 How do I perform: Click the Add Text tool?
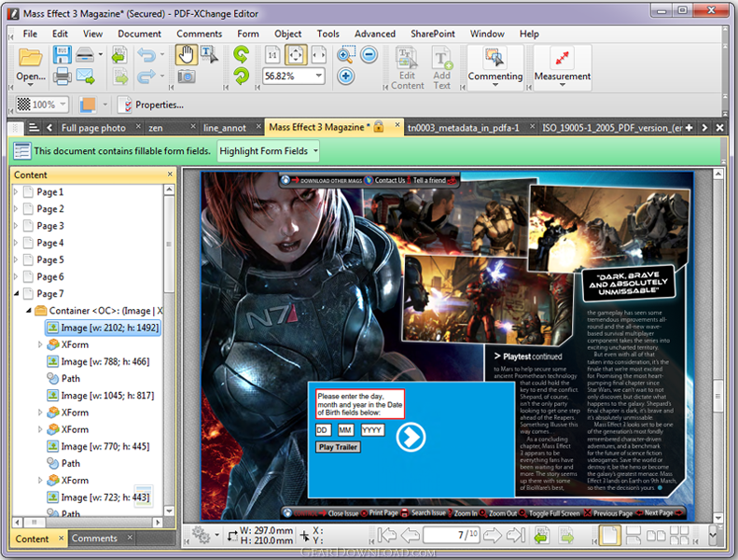pyautogui.click(x=442, y=67)
